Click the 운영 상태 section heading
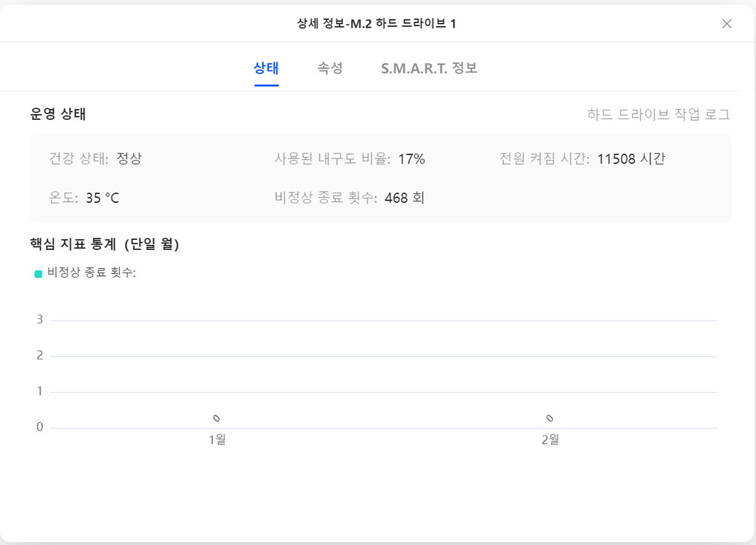 [58, 114]
